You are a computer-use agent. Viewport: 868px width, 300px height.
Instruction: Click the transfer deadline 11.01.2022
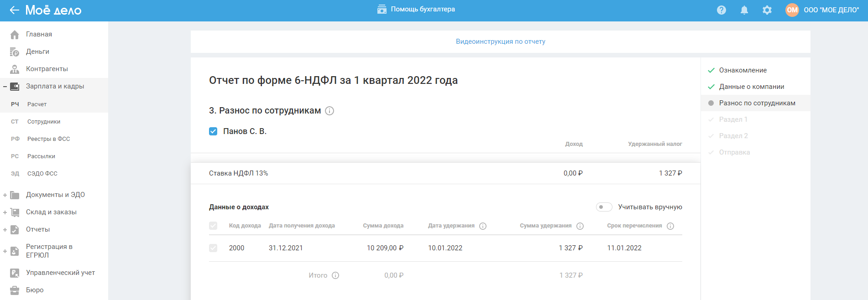624,248
